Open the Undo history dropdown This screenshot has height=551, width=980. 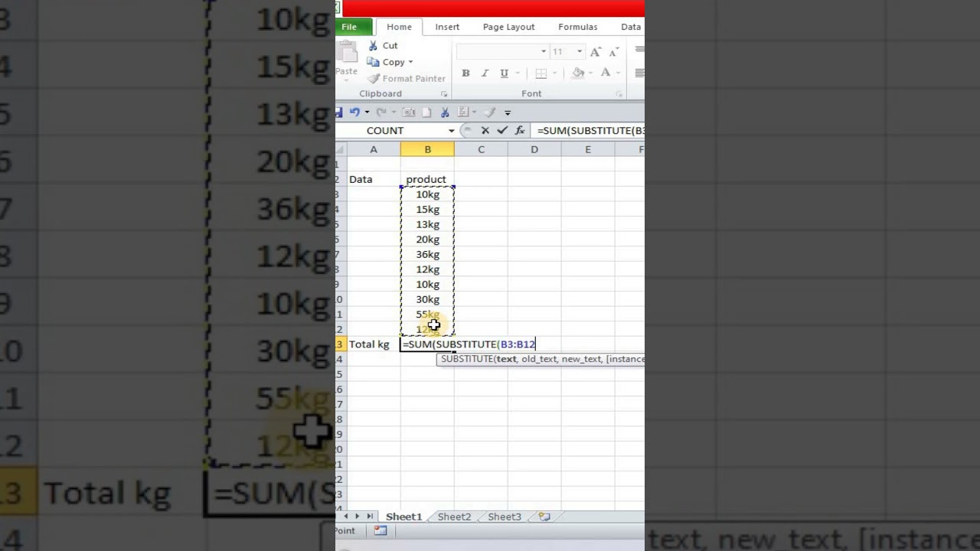[367, 112]
